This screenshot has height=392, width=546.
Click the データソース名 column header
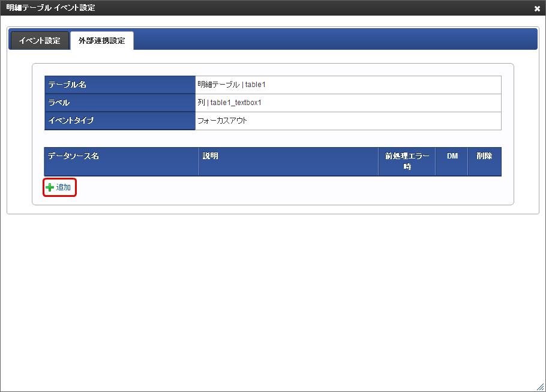[x=122, y=161]
